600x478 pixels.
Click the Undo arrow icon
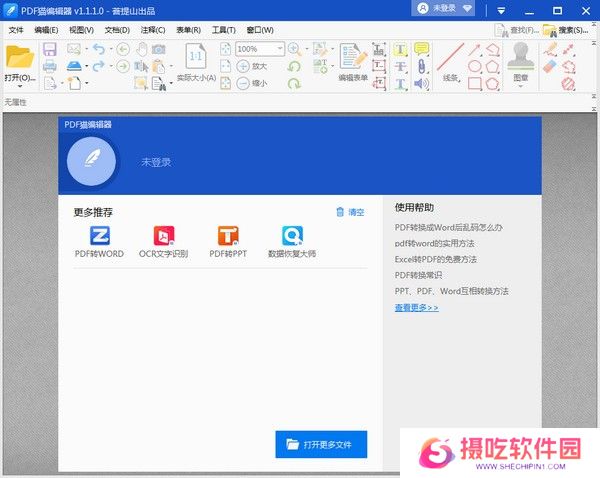99,49
